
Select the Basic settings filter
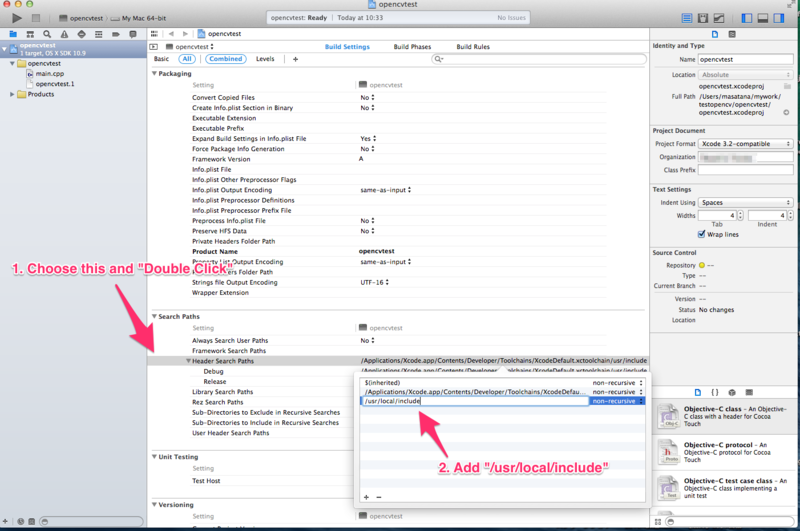pyautogui.click(x=161, y=59)
